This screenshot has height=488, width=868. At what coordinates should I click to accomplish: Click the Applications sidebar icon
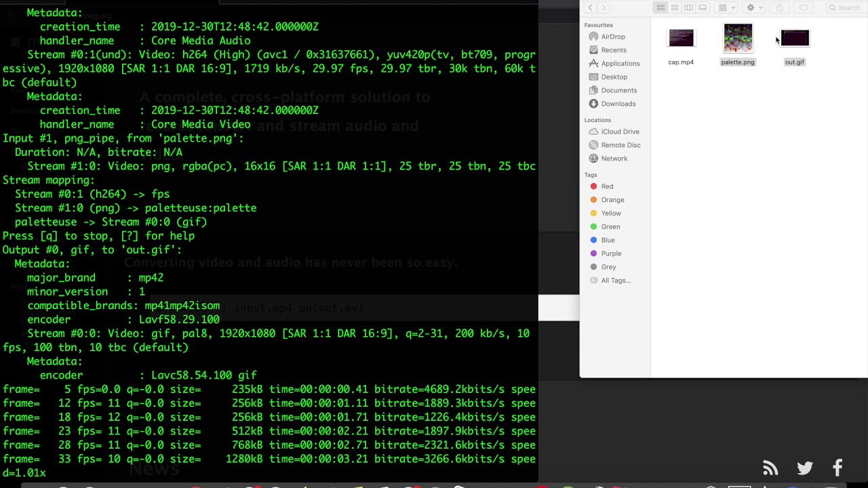pyautogui.click(x=594, y=64)
